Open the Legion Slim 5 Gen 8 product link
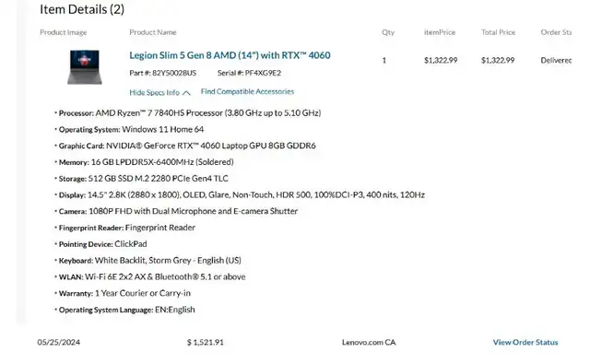The height and width of the screenshot is (364, 590). point(230,55)
